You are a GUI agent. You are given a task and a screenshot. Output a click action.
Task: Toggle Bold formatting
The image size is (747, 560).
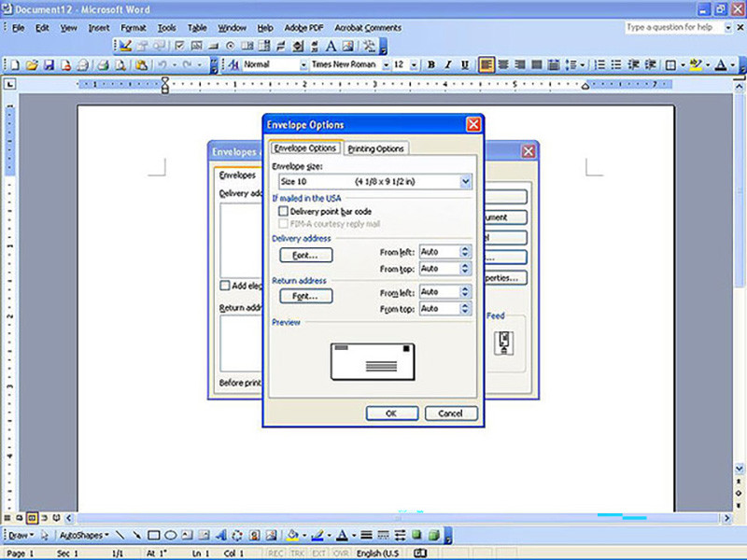[x=431, y=64]
